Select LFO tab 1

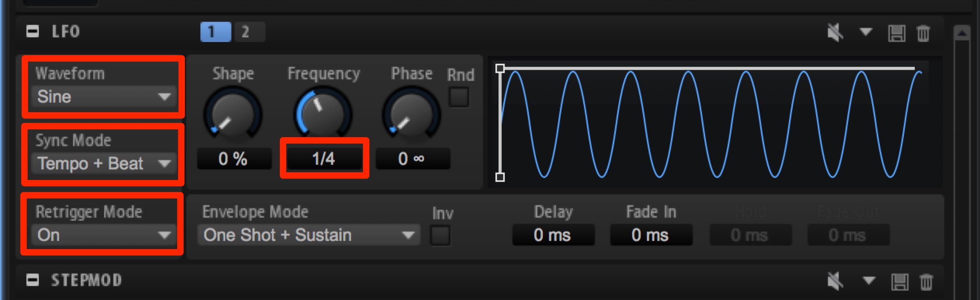click(x=215, y=31)
